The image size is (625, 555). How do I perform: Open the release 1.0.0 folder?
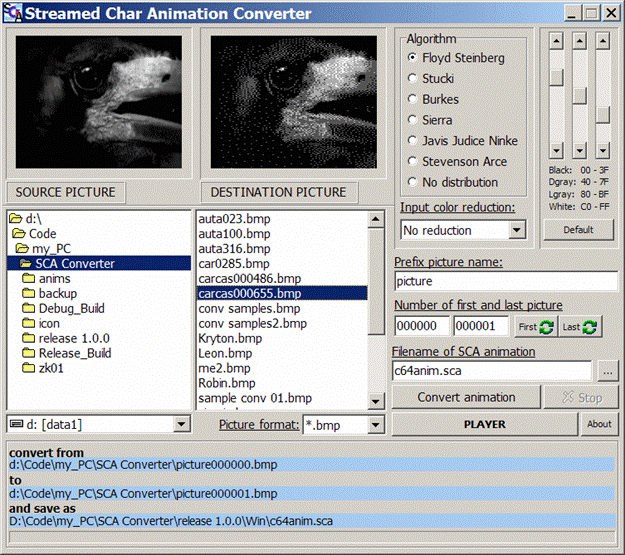[x=66, y=338]
